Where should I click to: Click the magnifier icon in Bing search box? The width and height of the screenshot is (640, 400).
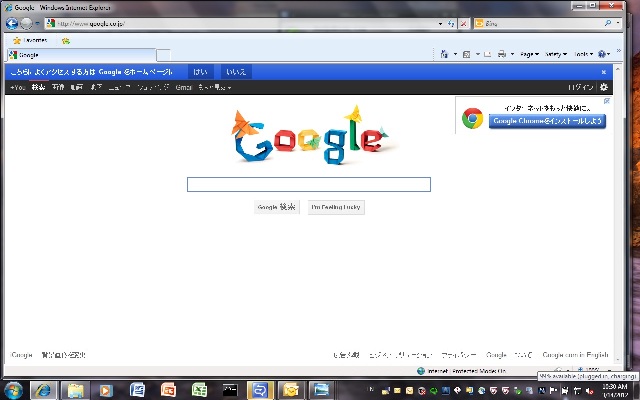point(608,23)
